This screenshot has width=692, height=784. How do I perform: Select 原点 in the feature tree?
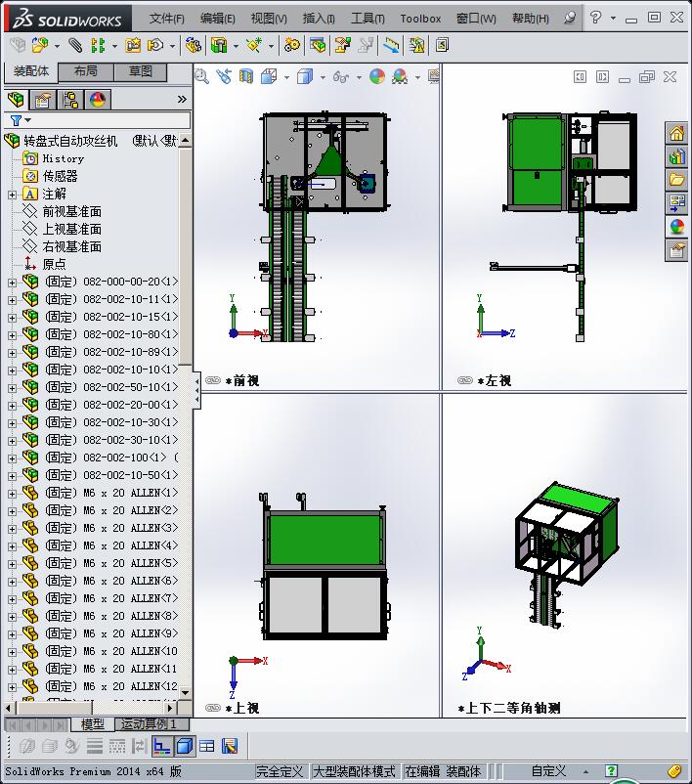pyautogui.click(x=54, y=264)
